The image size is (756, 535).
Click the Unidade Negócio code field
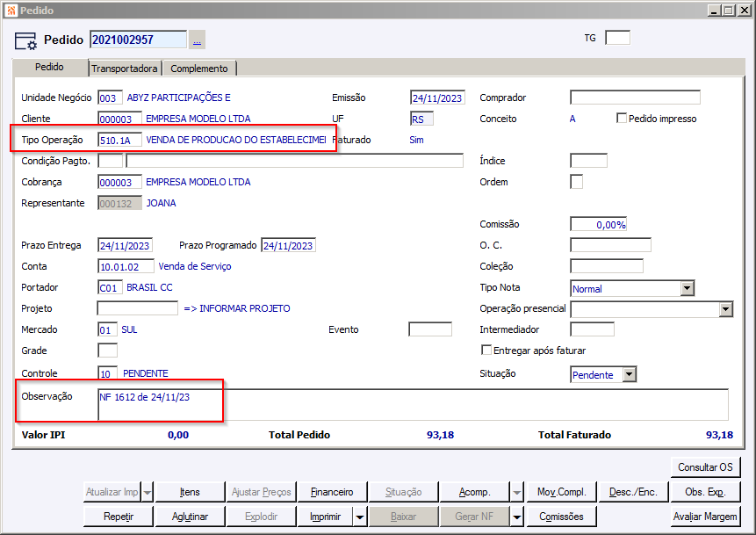click(110, 98)
